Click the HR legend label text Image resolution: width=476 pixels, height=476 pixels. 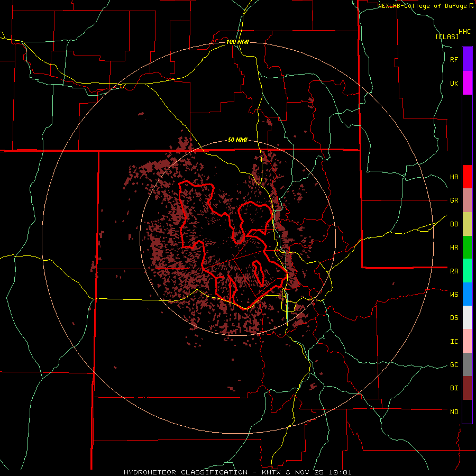click(x=454, y=248)
